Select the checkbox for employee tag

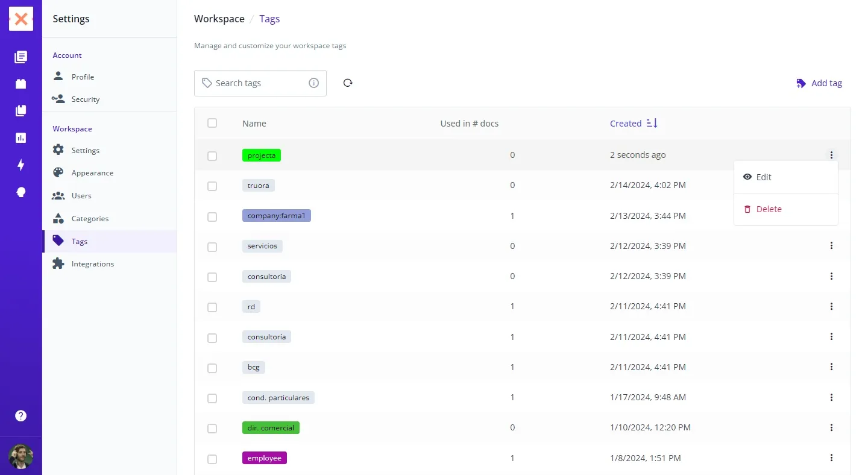[212, 459]
